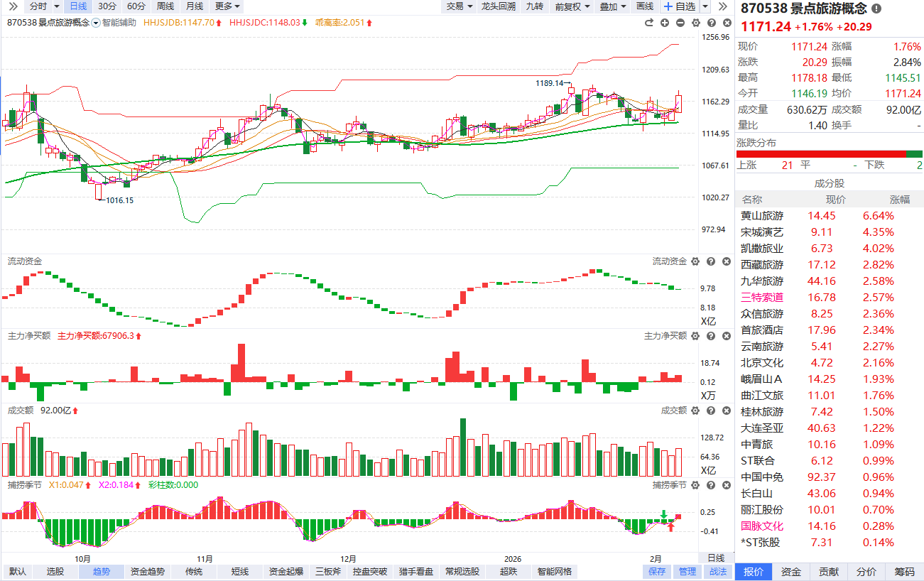Switch to the 周线 weekly chart tab
Image resolution: width=924 pixels, height=581 pixels.
pyautogui.click(x=165, y=6)
